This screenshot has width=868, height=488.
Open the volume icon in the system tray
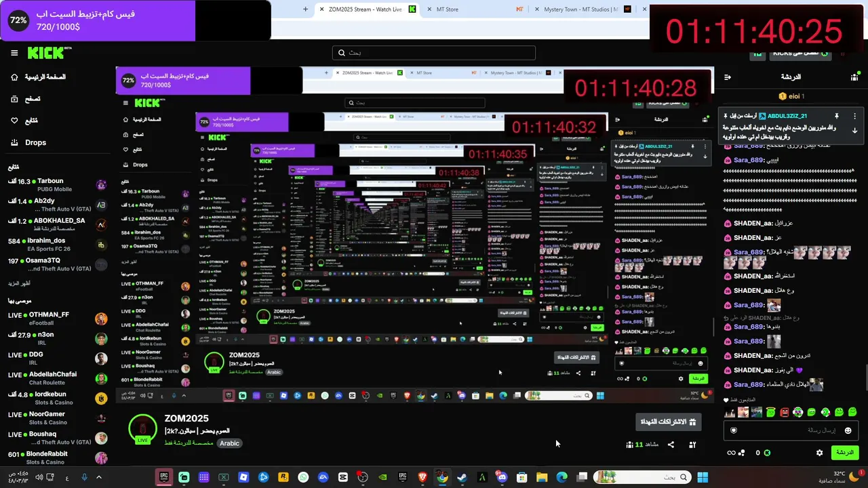(39, 477)
